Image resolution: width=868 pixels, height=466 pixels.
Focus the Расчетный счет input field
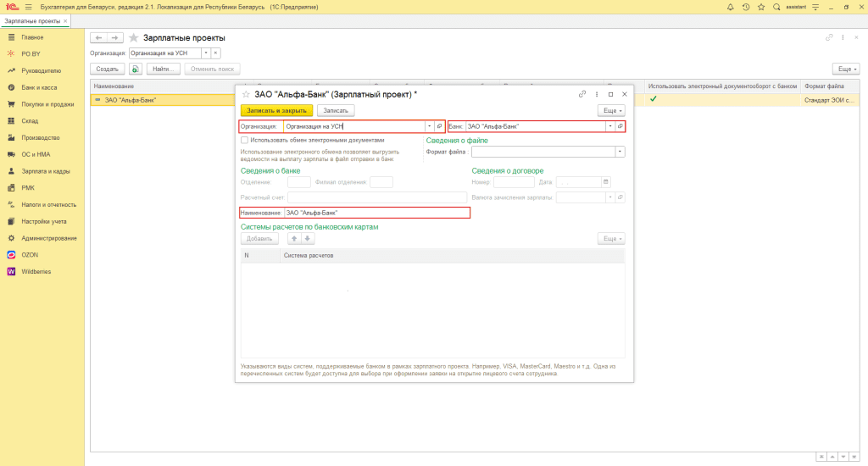pos(377,197)
